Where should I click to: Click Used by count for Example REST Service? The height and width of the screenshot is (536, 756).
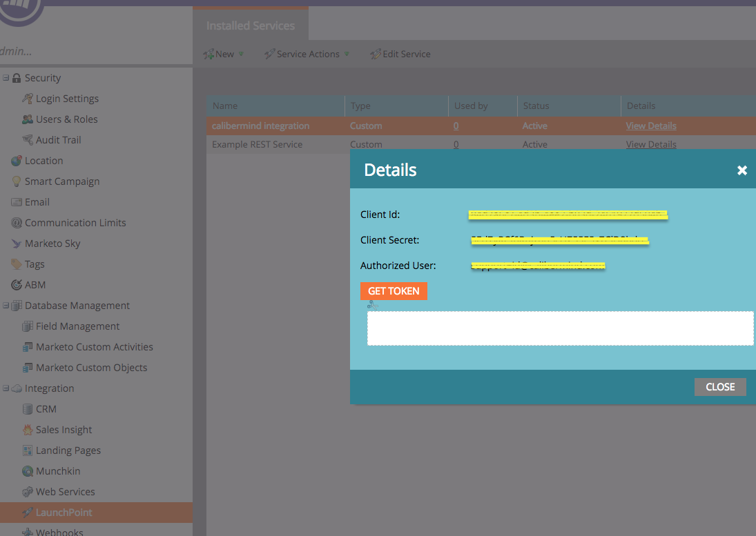coord(456,144)
